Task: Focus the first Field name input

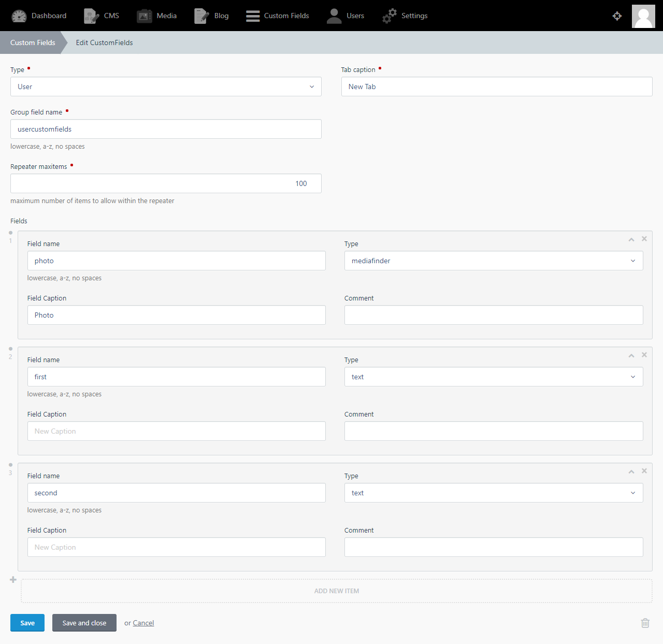Action: point(177,377)
